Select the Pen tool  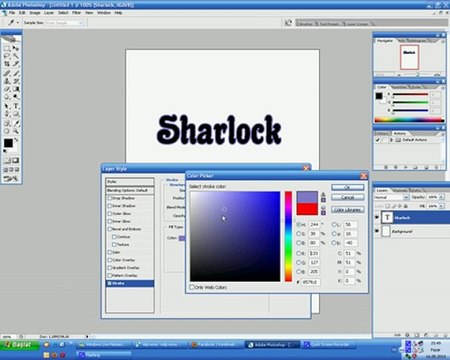(x=7, y=114)
